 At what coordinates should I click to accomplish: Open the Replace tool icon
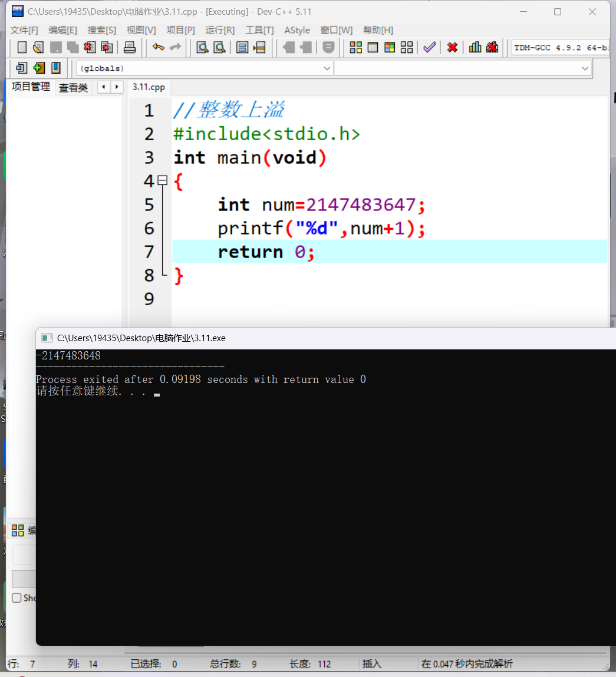(x=219, y=47)
